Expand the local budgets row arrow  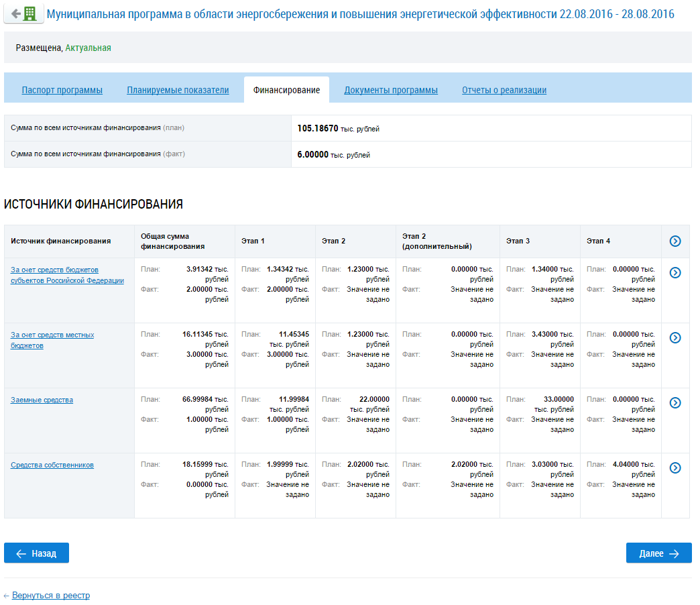click(675, 337)
